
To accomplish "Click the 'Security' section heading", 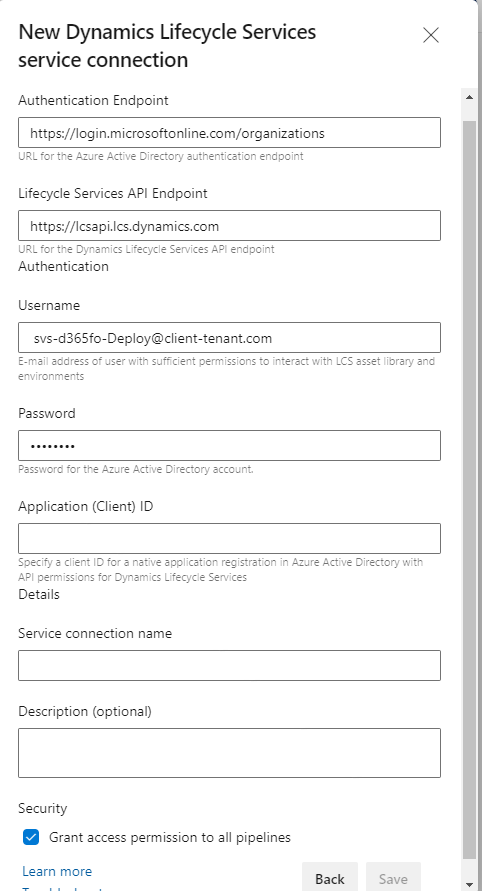I will coord(43,809).
